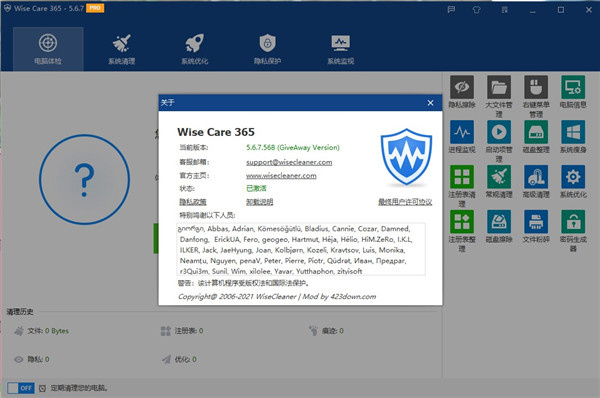This screenshot has width=600, height=398.
Task: Open the 最终用户许可协议 EULA link
Action: tap(405, 202)
